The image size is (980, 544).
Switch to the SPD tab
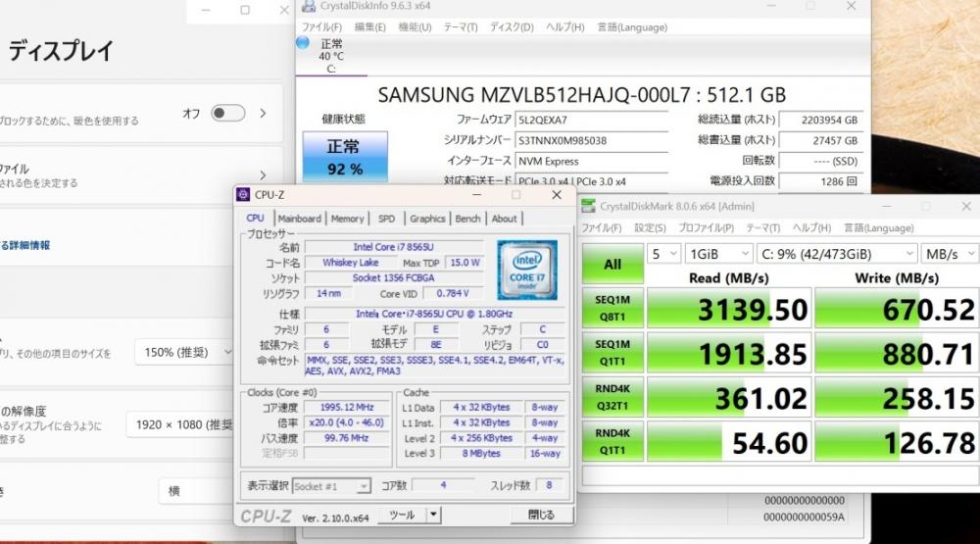(x=386, y=219)
